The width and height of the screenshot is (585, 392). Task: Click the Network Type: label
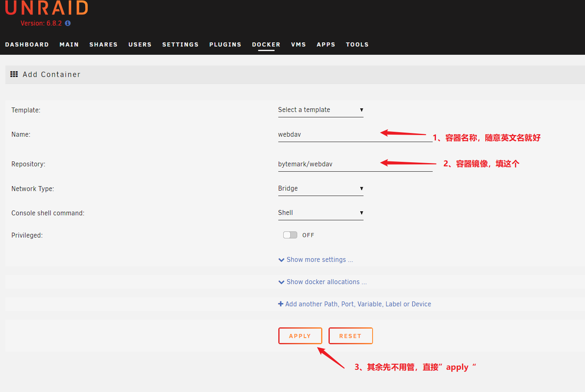(33, 189)
